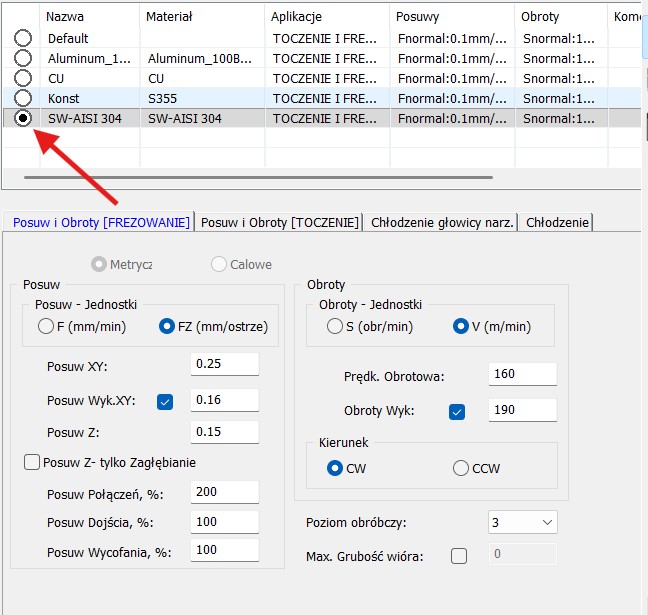Image resolution: width=648 pixels, height=615 pixels.
Task: Select the Aluminum_1 row radio button
Action: click(23, 58)
